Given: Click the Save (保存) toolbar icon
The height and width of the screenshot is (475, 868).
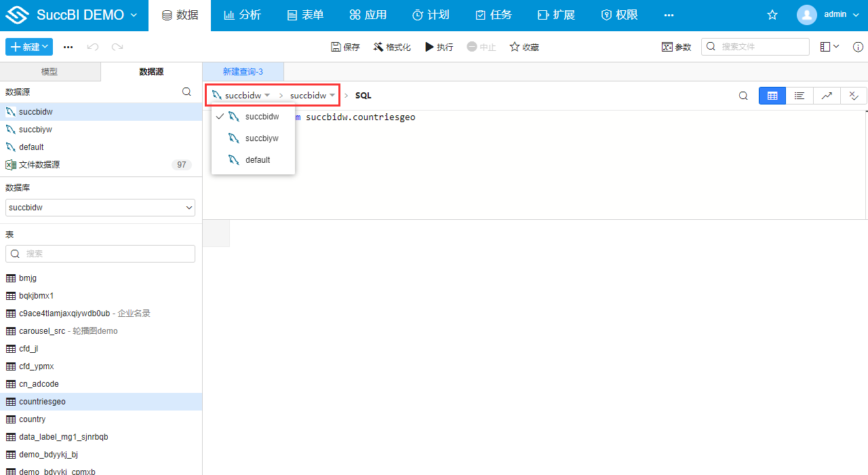Looking at the screenshot, I should click(345, 47).
